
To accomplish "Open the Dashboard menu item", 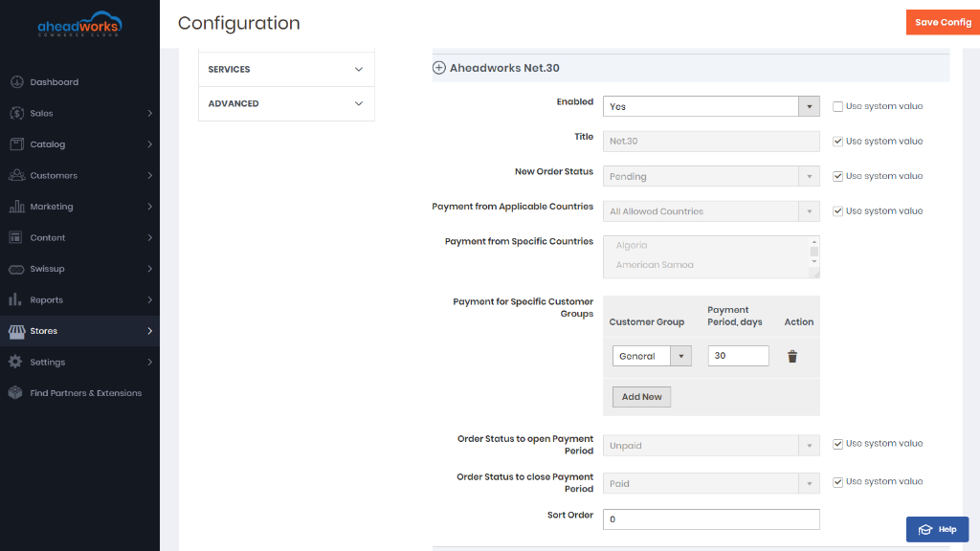I will [80, 82].
